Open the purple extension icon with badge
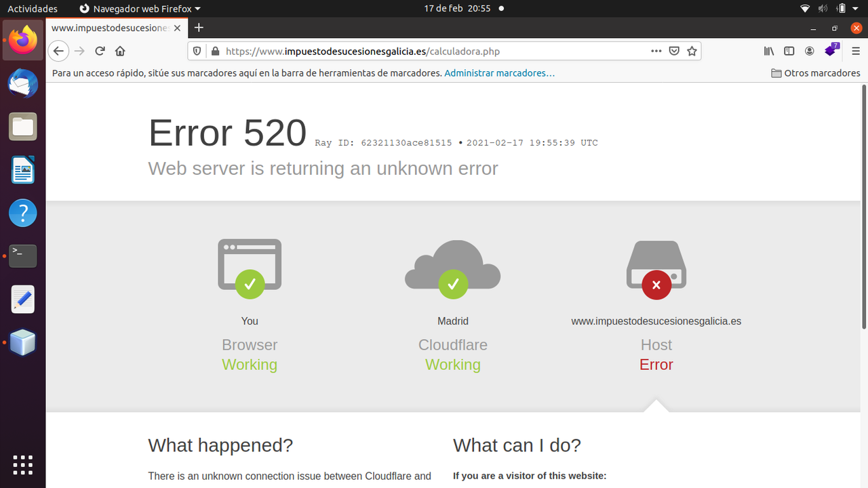 [x=831, y=50]
